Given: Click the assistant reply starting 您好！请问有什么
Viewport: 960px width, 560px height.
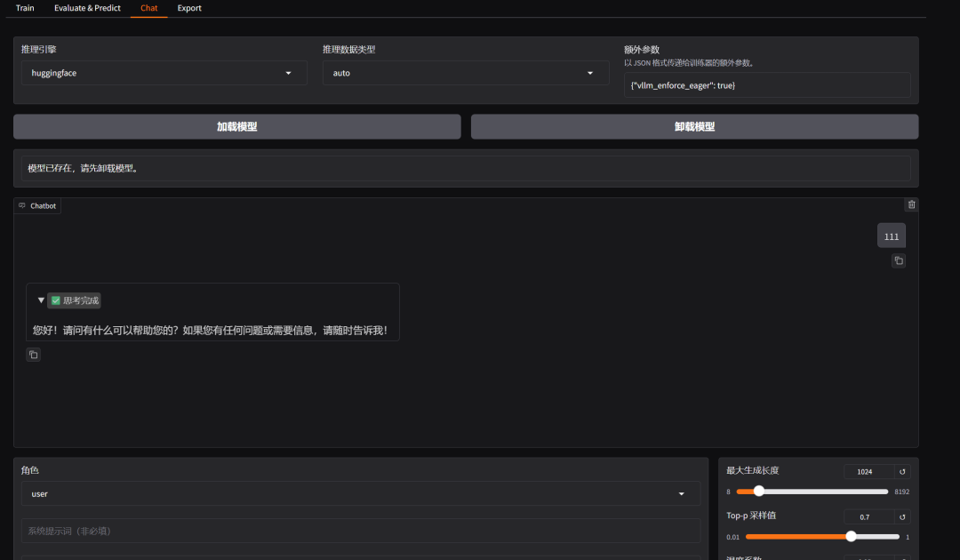Looking at the screenshot, I should point(210,331).
